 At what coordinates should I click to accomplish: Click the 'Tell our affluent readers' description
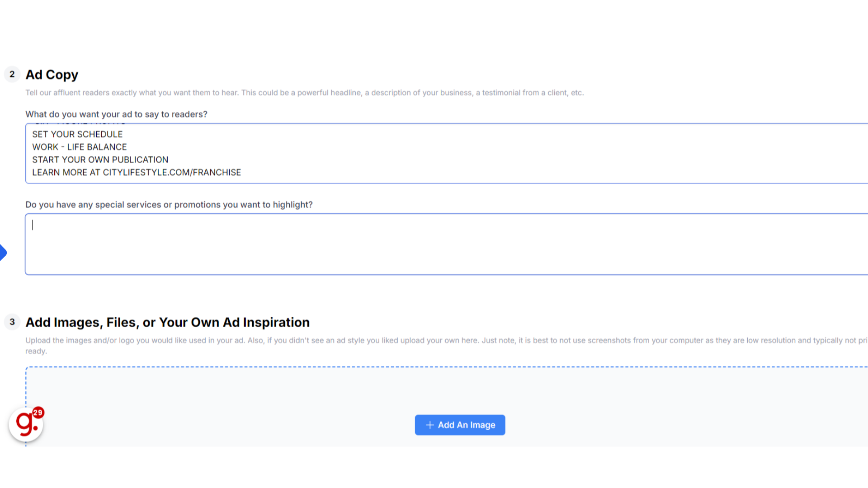(x=304, y=93)
